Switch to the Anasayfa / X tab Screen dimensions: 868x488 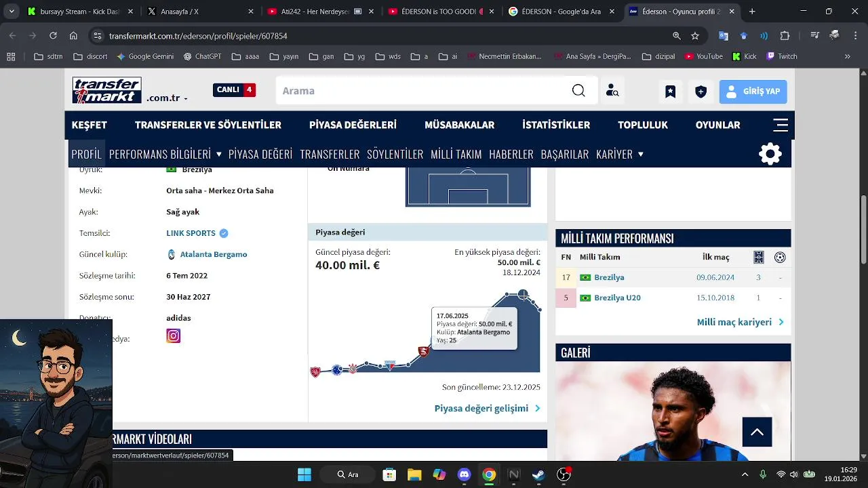(x=201, y=12)
